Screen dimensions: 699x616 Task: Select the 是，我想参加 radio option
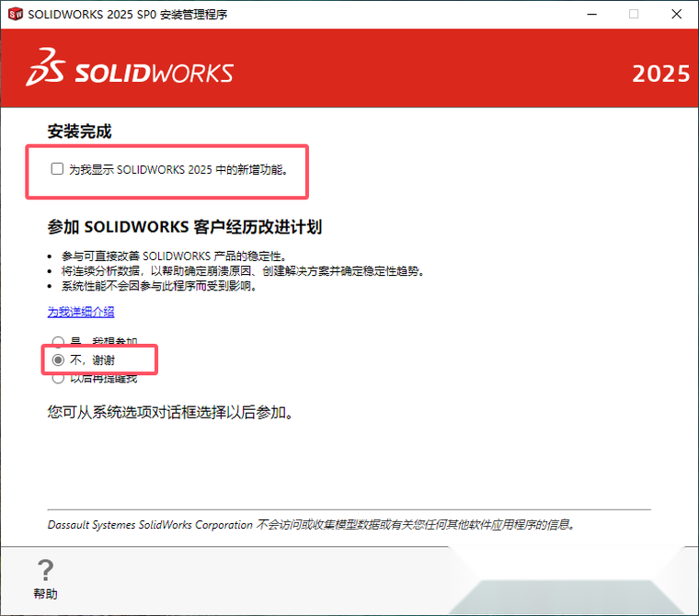pos(58,341)
